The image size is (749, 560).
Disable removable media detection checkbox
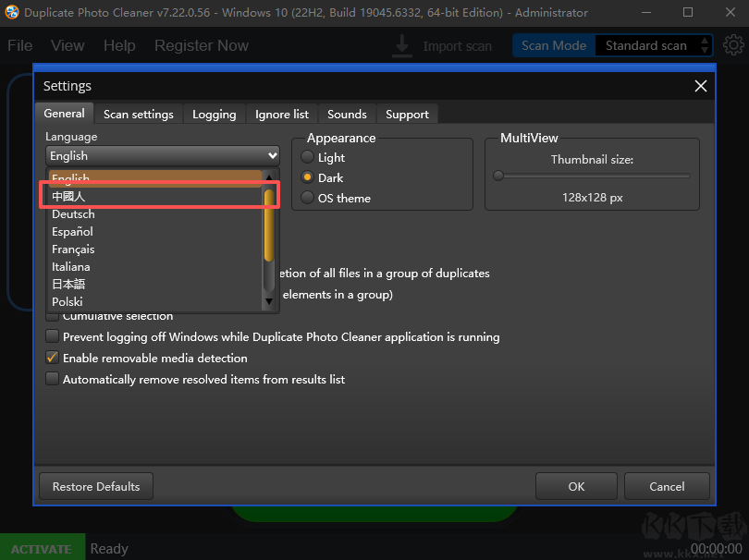click(x=53, y=358)
